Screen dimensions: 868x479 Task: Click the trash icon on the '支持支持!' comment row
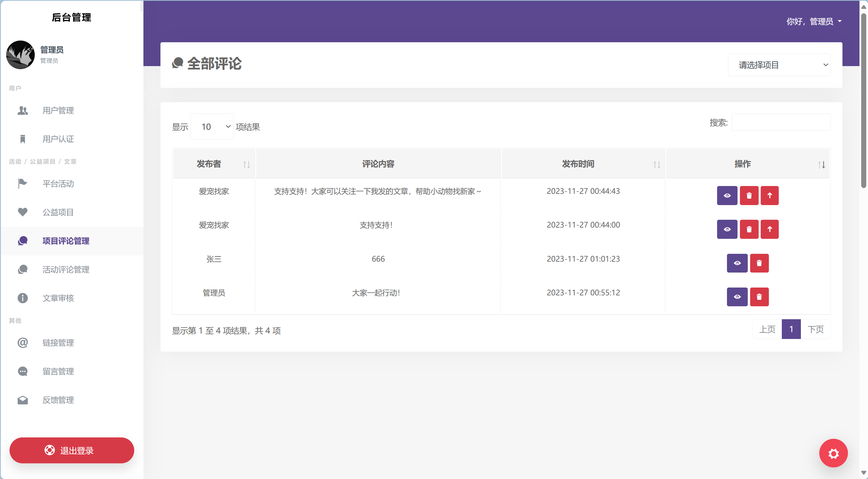[x=749, y=229]
